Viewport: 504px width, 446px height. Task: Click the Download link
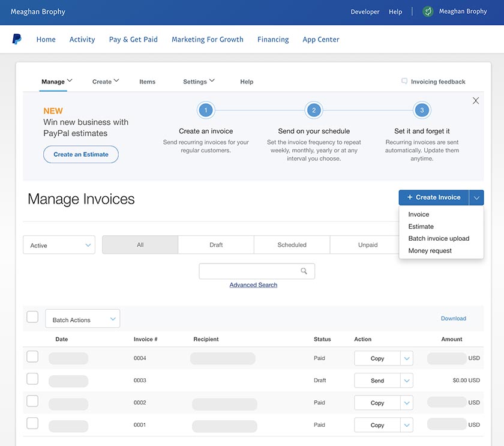click(x=453, y=318)
